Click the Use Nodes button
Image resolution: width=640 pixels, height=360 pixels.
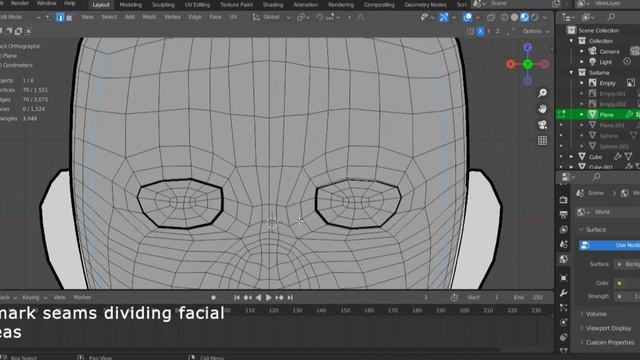pos(610,245)
